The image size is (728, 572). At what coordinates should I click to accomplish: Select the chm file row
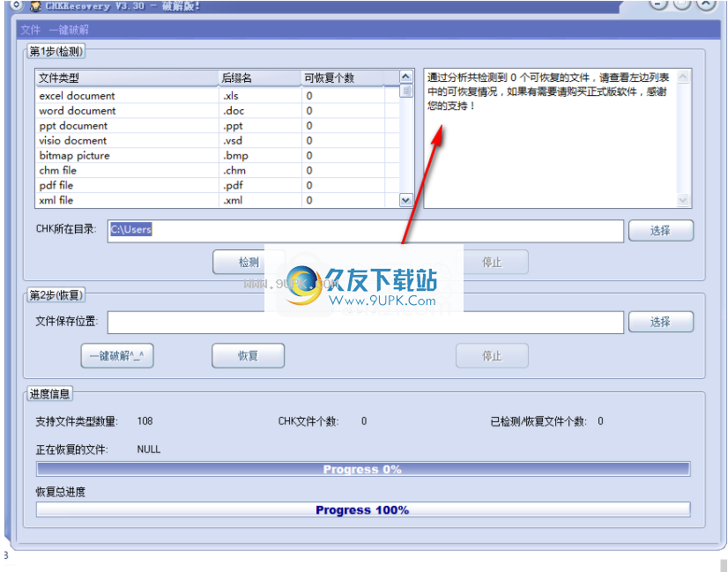218,170
